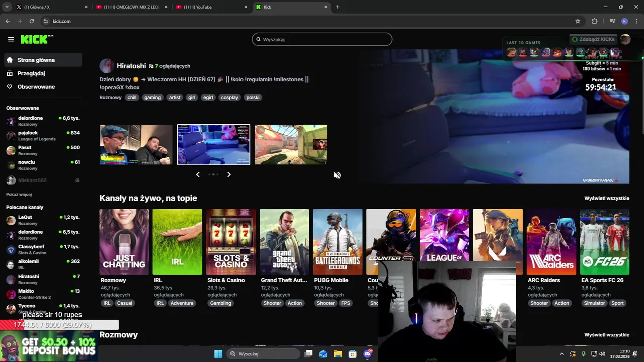Expand Pokaż więcej in followed list
644x362 pixels.
(x=19, y=194)
